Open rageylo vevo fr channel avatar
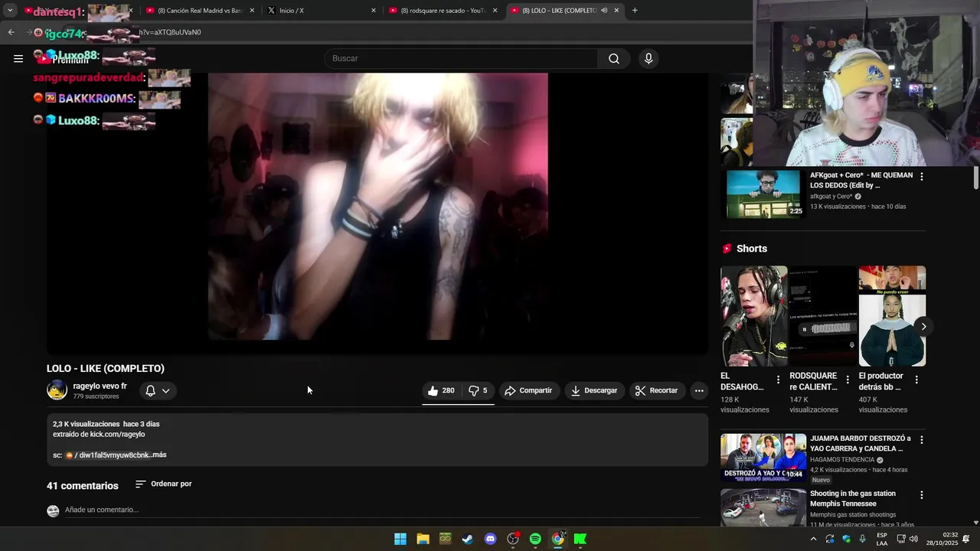 coord(57,390)
